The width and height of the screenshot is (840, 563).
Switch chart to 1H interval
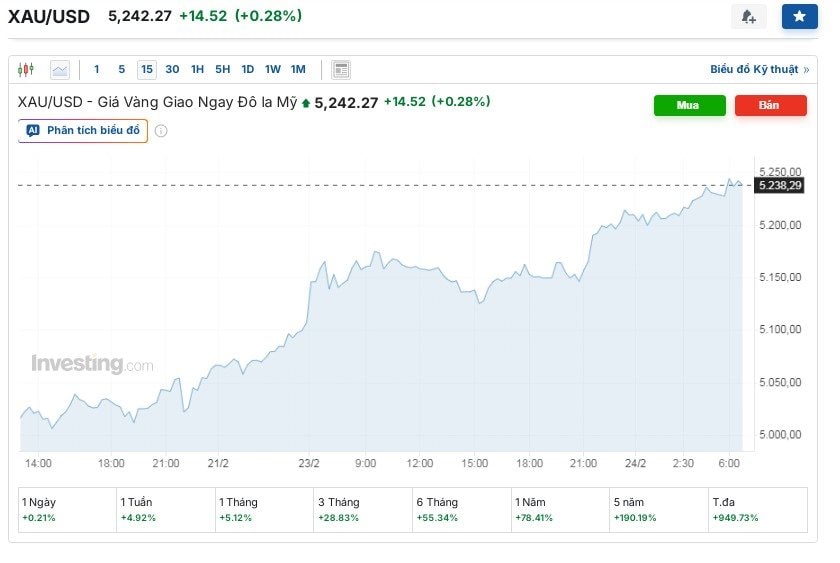[x=197, y=69]
